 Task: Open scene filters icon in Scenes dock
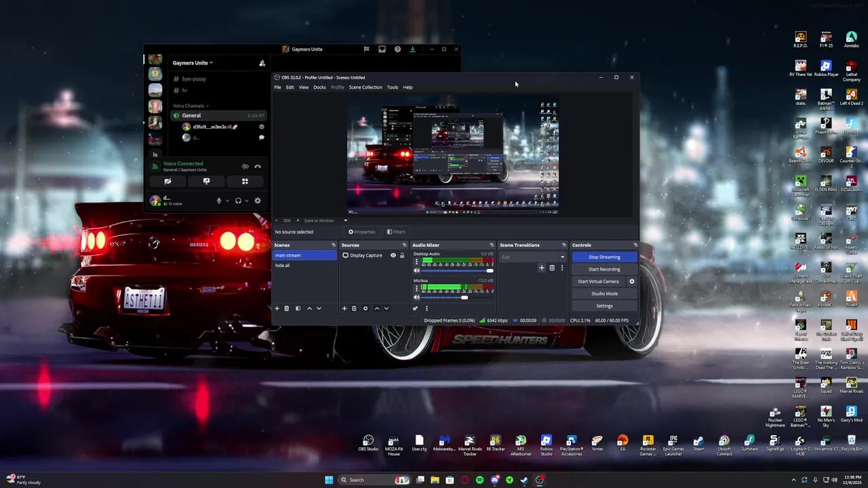[298, 308]
